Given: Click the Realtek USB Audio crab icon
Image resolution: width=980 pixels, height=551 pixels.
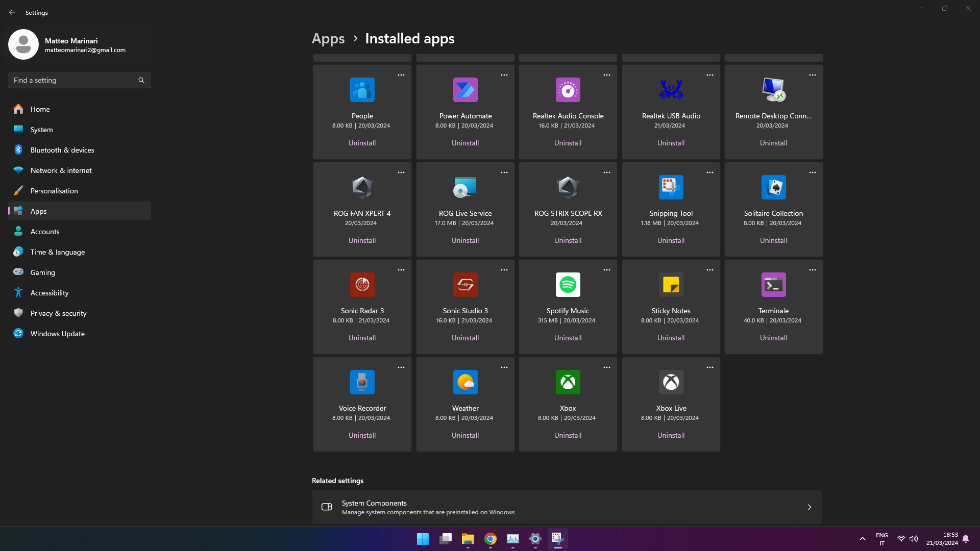Looking at the screenshot, I should tap(671, 90).
